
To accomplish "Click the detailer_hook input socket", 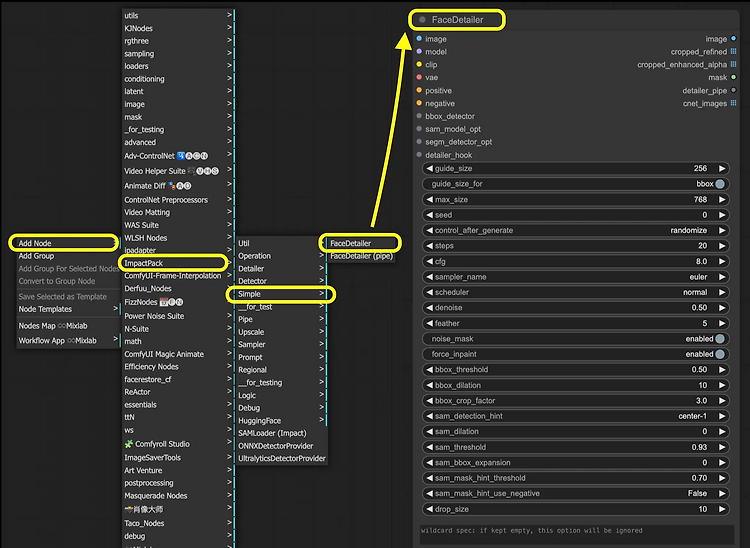I will (419, 154).
